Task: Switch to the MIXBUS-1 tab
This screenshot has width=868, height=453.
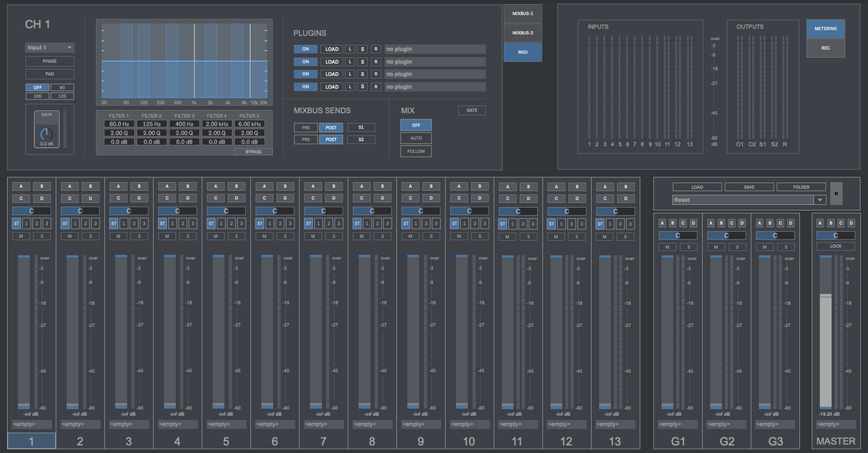Action: click(x=523, y=14)
